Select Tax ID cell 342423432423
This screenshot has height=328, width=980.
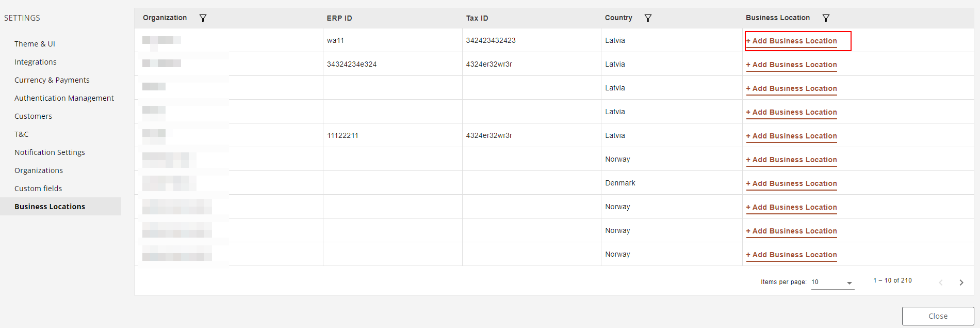(491, 40)
